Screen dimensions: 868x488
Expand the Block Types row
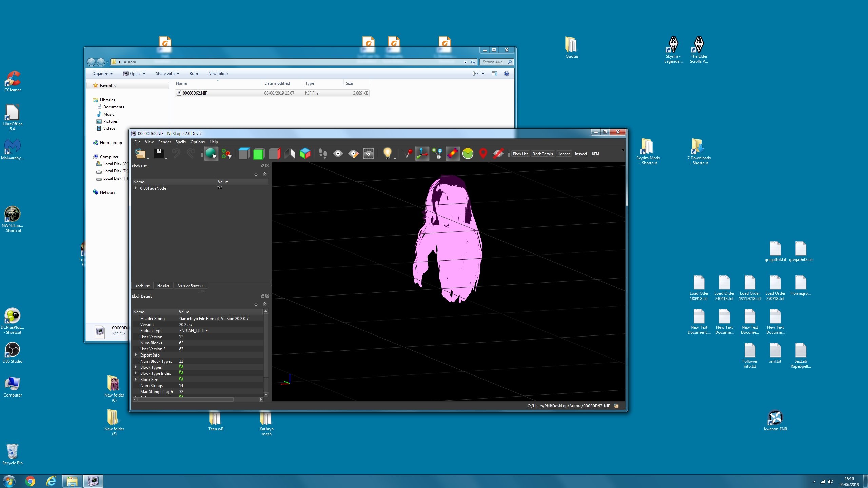click(136, 367)
